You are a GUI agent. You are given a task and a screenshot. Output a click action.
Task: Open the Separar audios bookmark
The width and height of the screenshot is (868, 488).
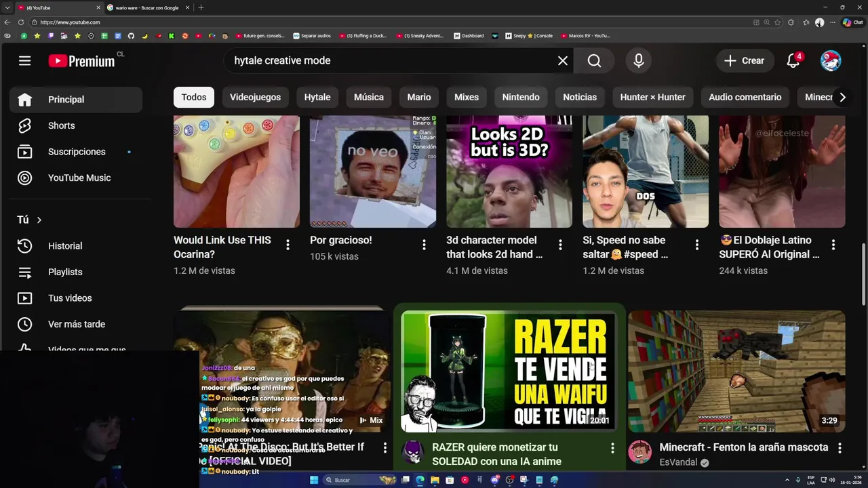312,36
